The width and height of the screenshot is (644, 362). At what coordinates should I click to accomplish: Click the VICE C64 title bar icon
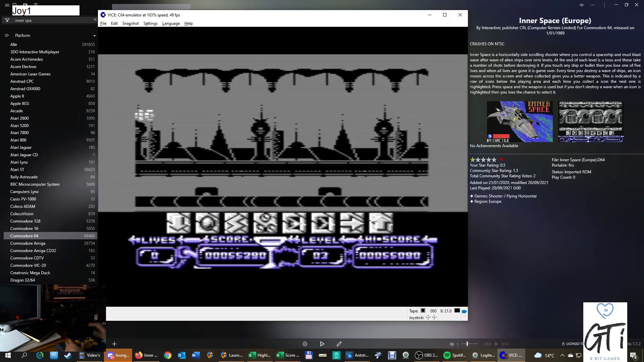pyautogui.click(x=103, y=15)
